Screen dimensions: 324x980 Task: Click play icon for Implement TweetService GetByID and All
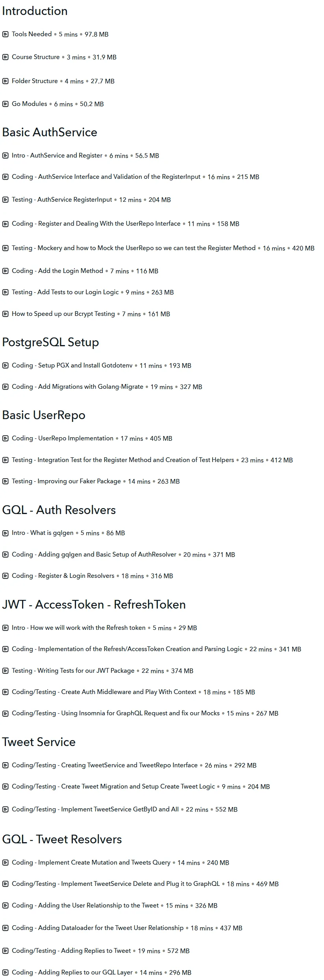[x=6, y=809]
